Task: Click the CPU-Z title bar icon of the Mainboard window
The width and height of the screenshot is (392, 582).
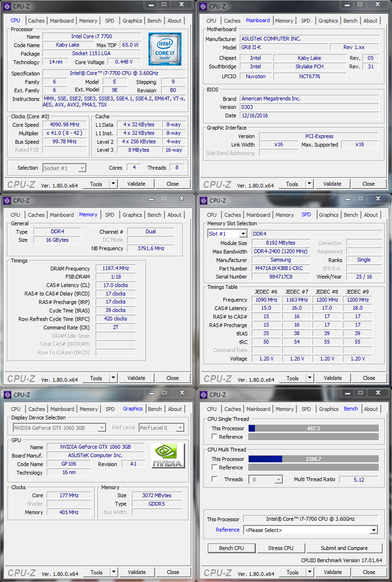Action: tap(204, 6)
